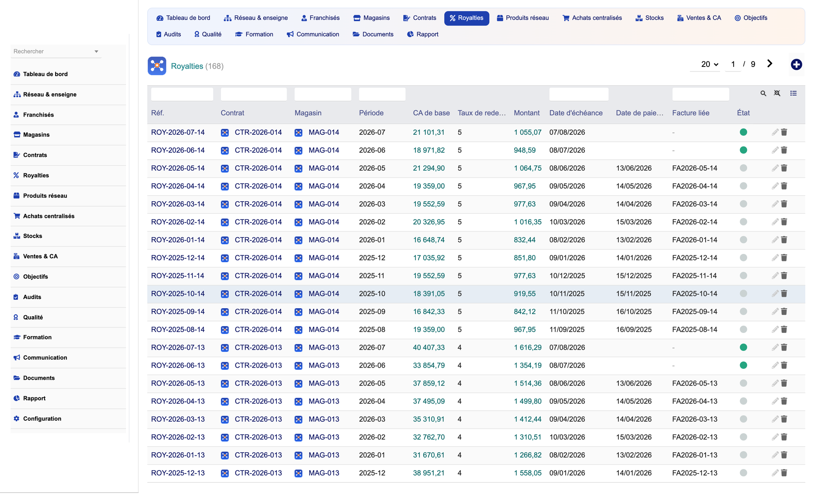
Task: Click green status dot of ROY-2026-07-13
Action: (743, 348)
